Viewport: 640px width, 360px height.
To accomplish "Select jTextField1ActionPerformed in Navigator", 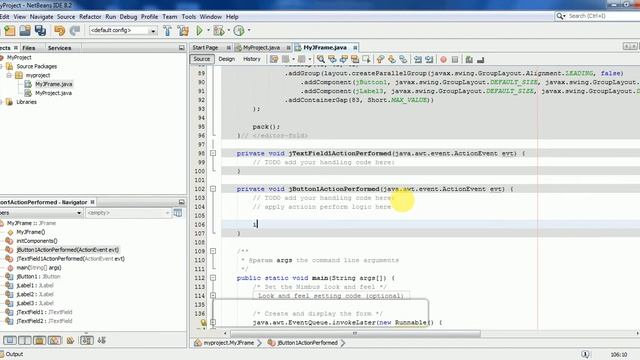I will [71, 259].
